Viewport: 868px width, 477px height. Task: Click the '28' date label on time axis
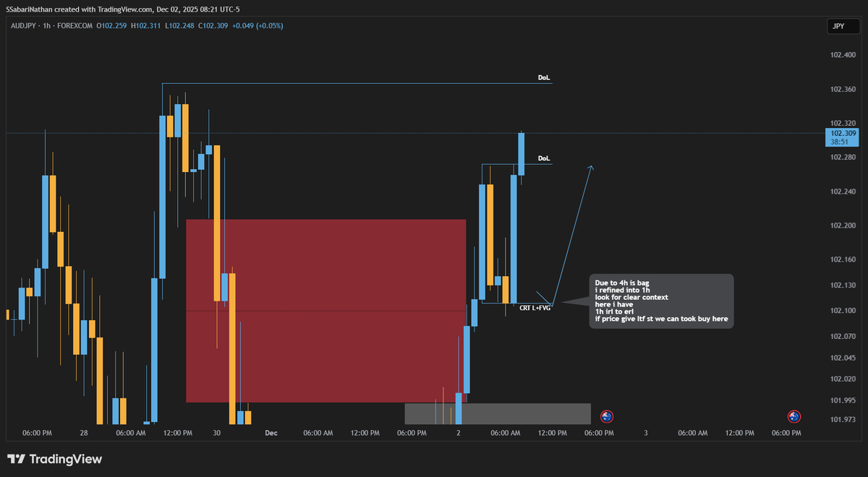84,433
